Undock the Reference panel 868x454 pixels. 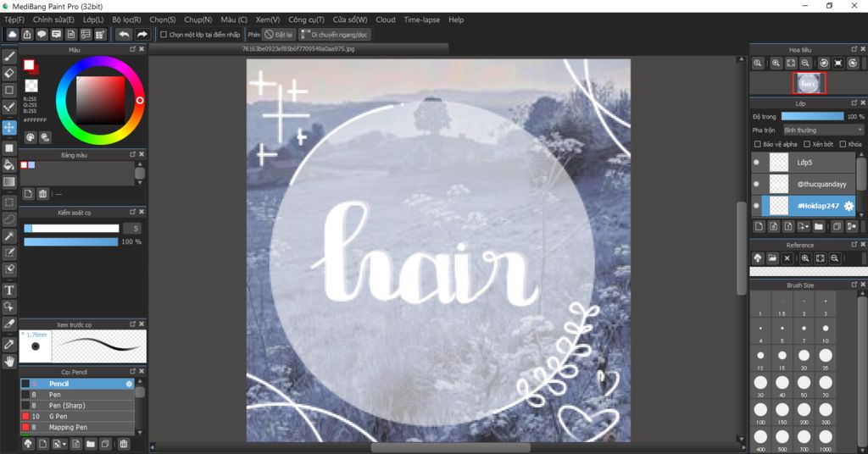tap(854, 245)
